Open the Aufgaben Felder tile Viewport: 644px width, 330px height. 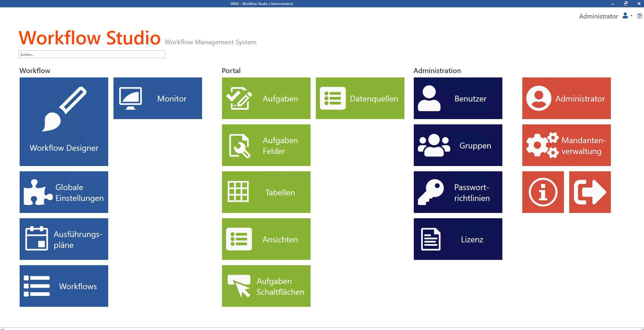coord(266,145)
